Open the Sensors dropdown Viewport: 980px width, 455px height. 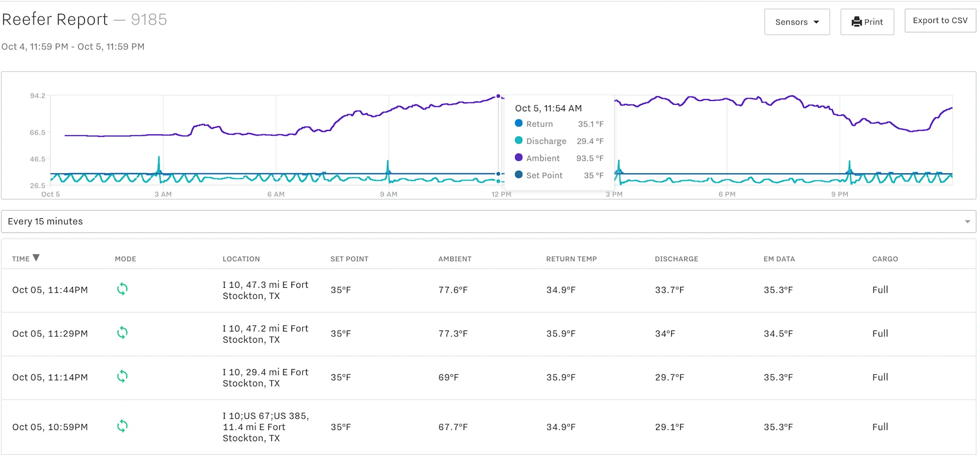tap(796, 22)
